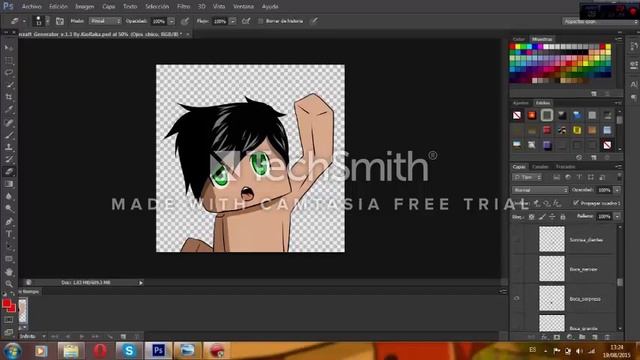
Task: Select the Lasso tool
Action: point(9,73)
